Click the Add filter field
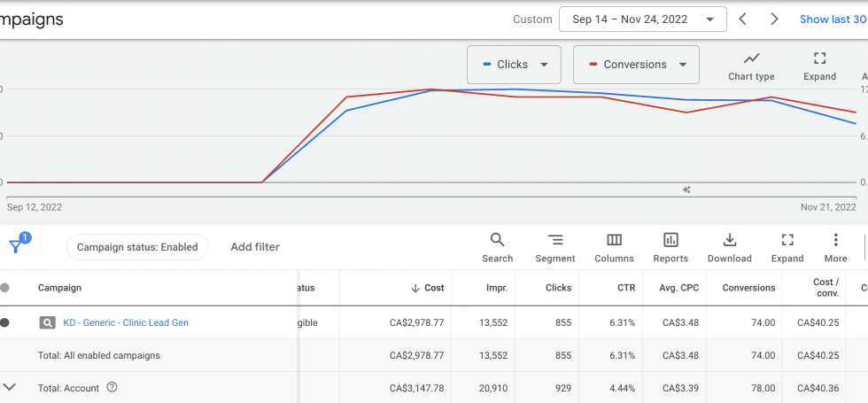 tap(255, 247)
